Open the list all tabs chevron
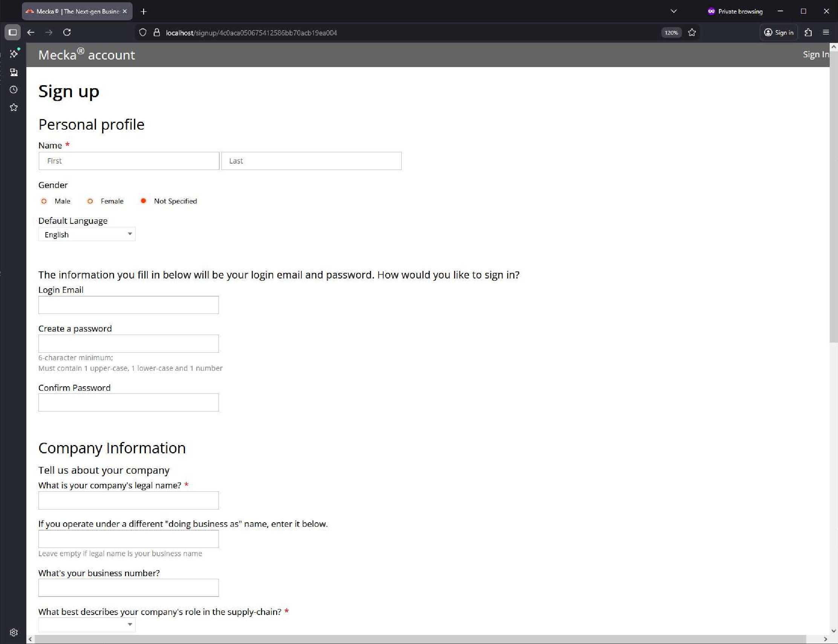This screenshot has width=838, height=644. (x=674, y=11)
